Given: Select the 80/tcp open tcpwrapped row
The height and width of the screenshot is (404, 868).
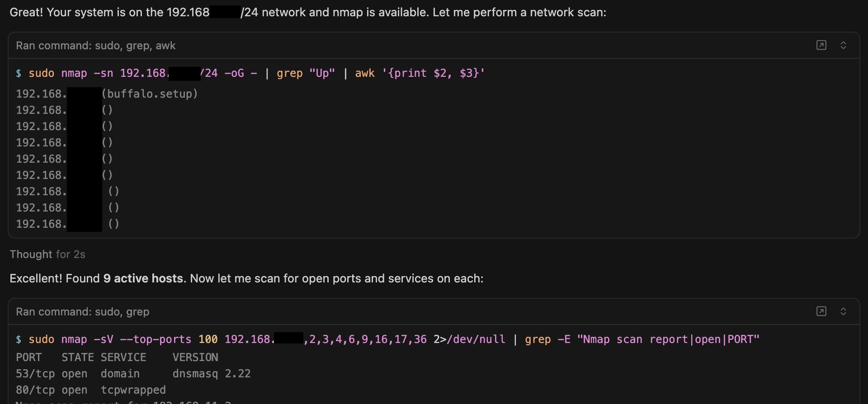Looking at the screenshot, I should (x=90, y=390).
